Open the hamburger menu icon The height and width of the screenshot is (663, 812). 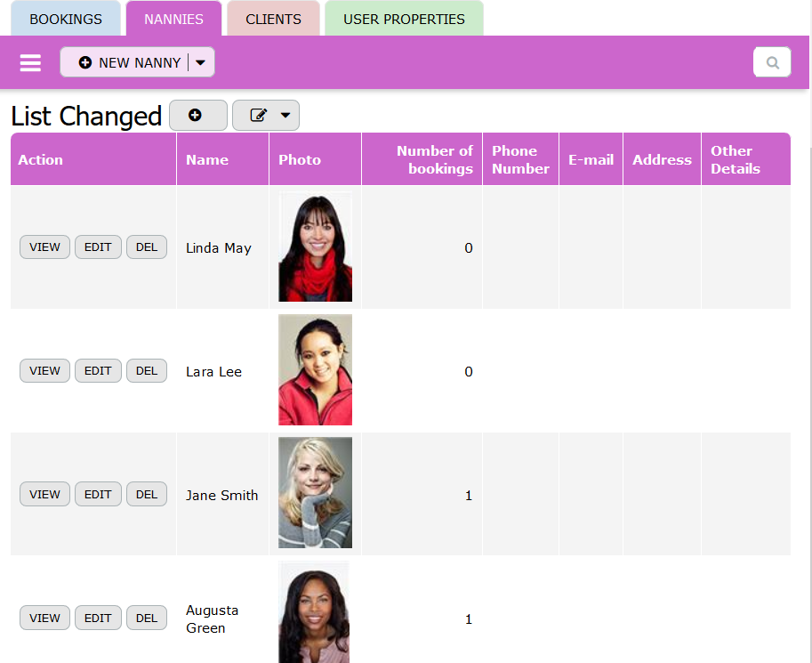(30, 63)
